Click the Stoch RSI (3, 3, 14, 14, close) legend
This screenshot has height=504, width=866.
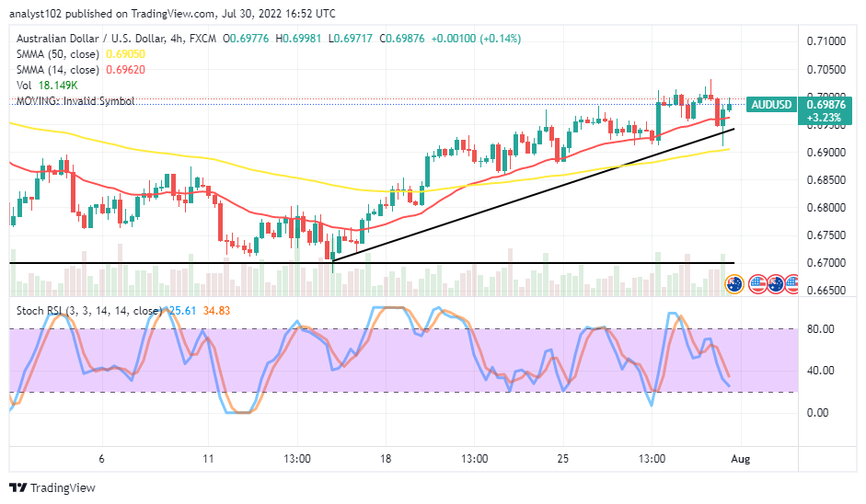pyautogui.click(x=89, y=311)
